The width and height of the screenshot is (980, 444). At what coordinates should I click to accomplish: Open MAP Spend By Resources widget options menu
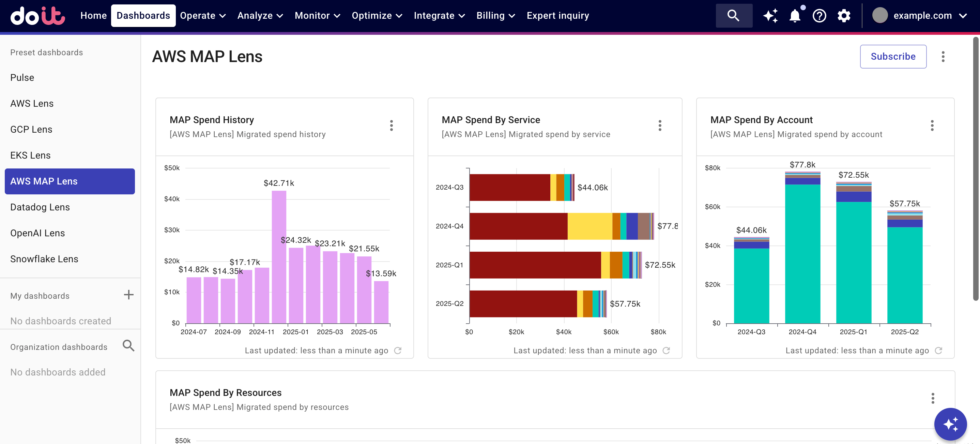coord(932,398)
